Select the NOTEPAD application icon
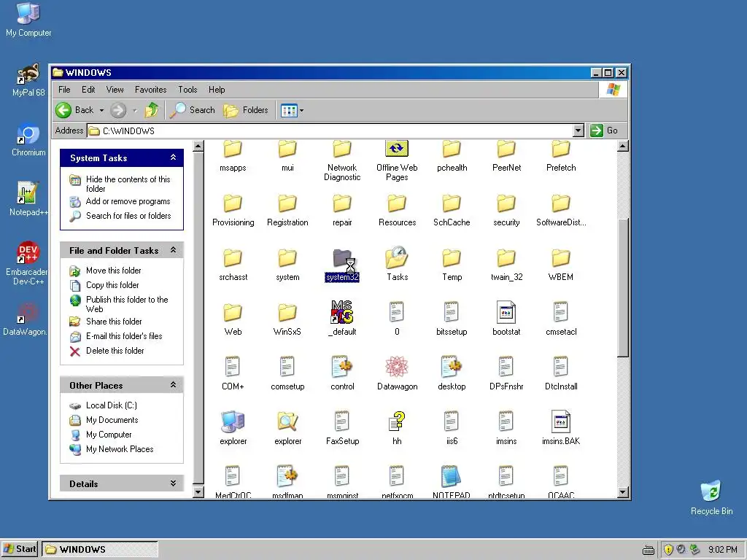This screenshot has width=747, height=560. coord(451,476)
